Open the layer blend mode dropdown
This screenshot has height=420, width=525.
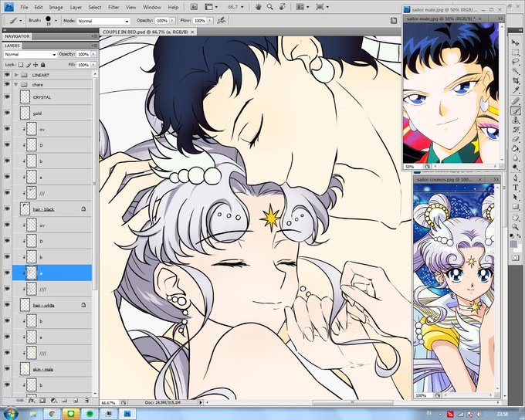(30, 54)
